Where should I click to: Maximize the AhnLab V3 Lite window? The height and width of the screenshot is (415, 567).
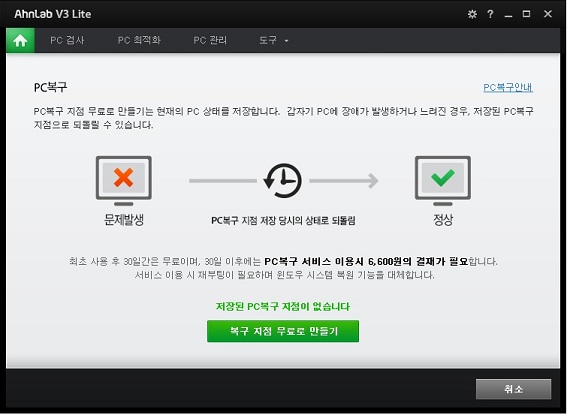point(526,14)
